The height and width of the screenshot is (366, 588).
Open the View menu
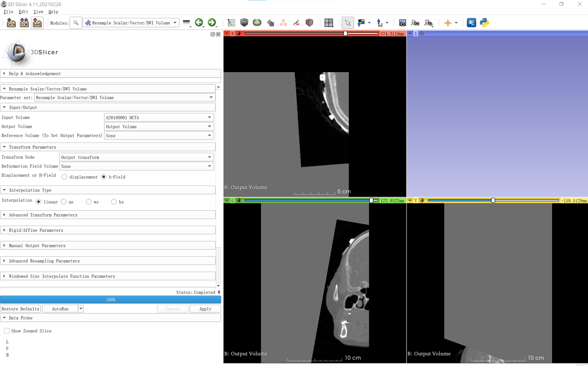[x=38, y=12]
